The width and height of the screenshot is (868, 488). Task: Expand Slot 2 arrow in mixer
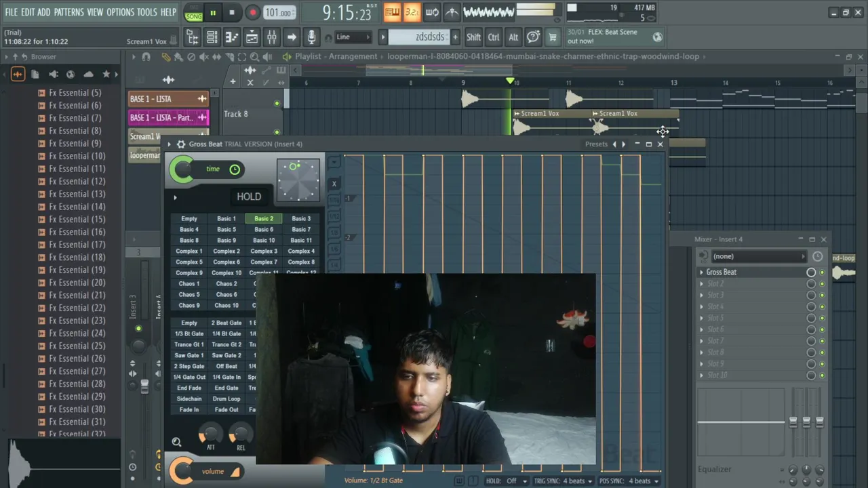click(702, 284)
